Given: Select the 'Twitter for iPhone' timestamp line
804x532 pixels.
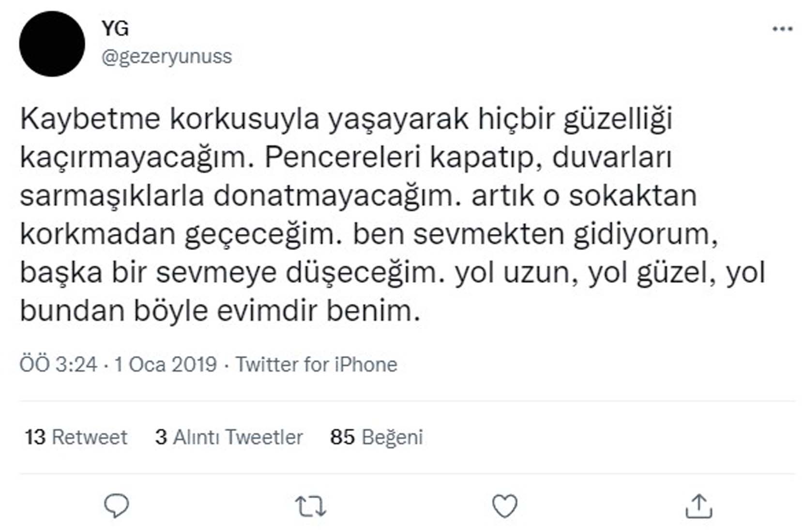Looking at the screenshot, I should click(x=208, y=366).
